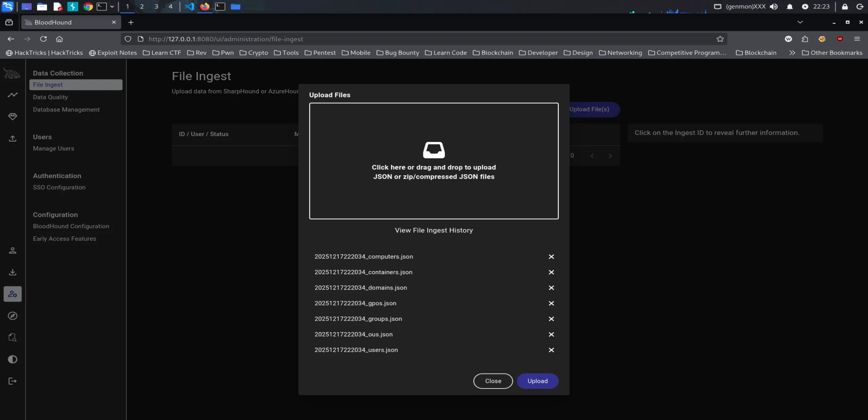Click the Upload button in the dialog

(537, 381)
